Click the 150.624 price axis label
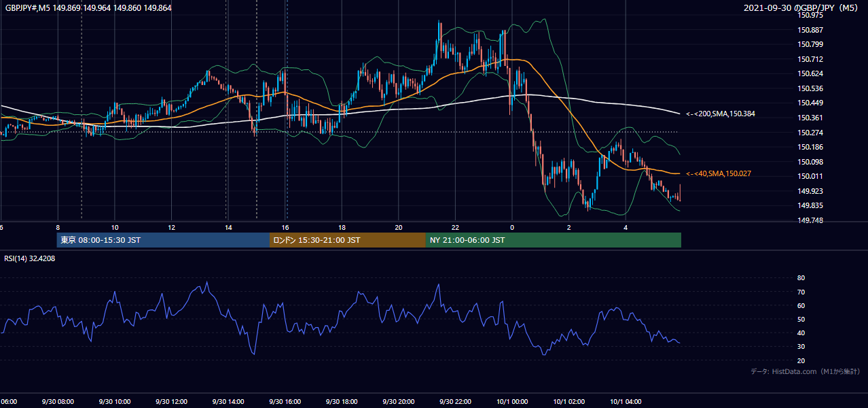This screenshot has width=868, height=408. (x=811, y=73)
